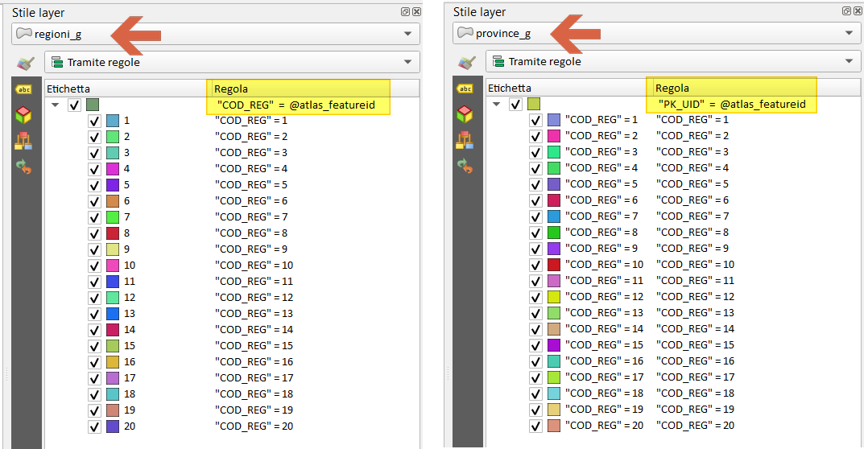Open Diagrams icon in regioni_g panel
This screenshot has height=449, width=868.
click(23, 140)
